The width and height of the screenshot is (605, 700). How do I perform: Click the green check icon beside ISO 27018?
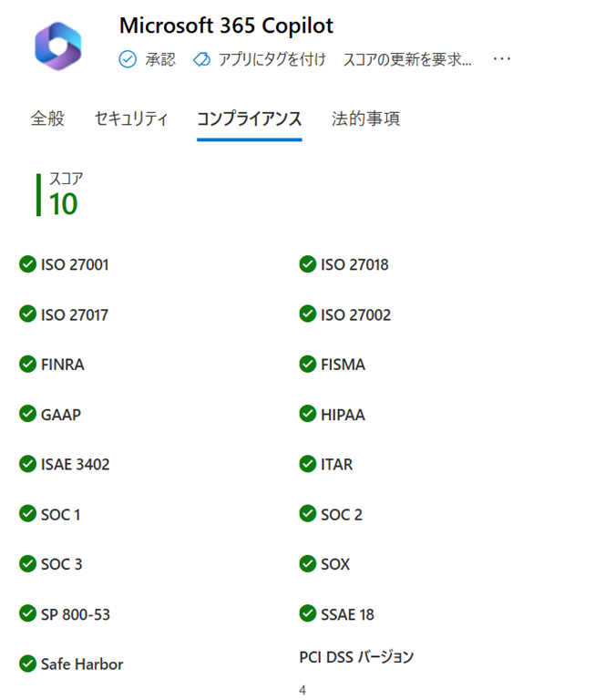coord(308,264)
